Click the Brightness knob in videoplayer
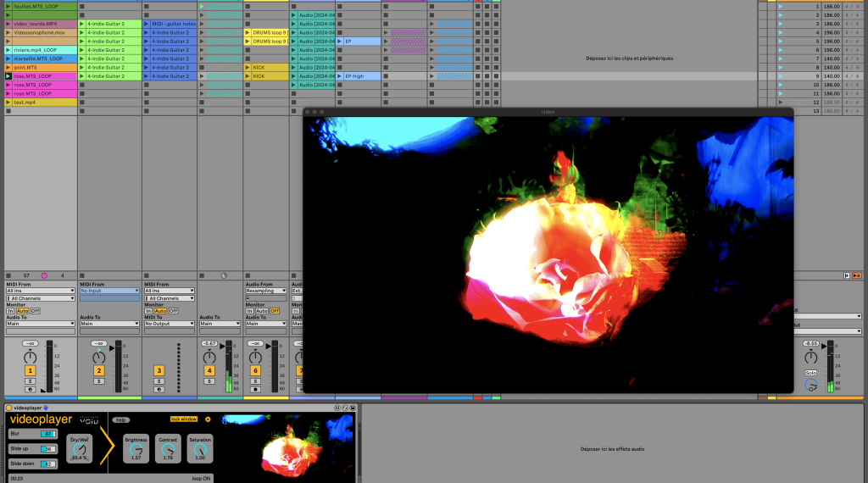 (136, 451)
